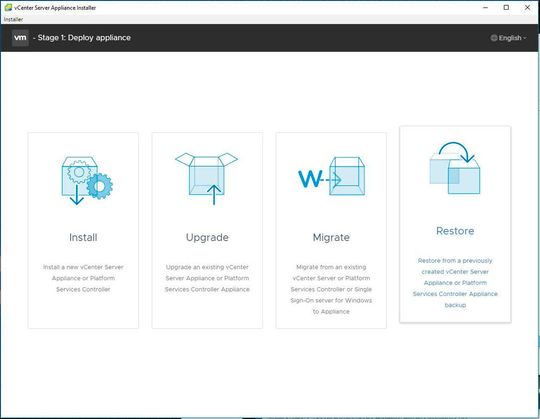Click the "Stage 1: Deploy appliance" title
This screenshot has height=419, width=540.
84,38
